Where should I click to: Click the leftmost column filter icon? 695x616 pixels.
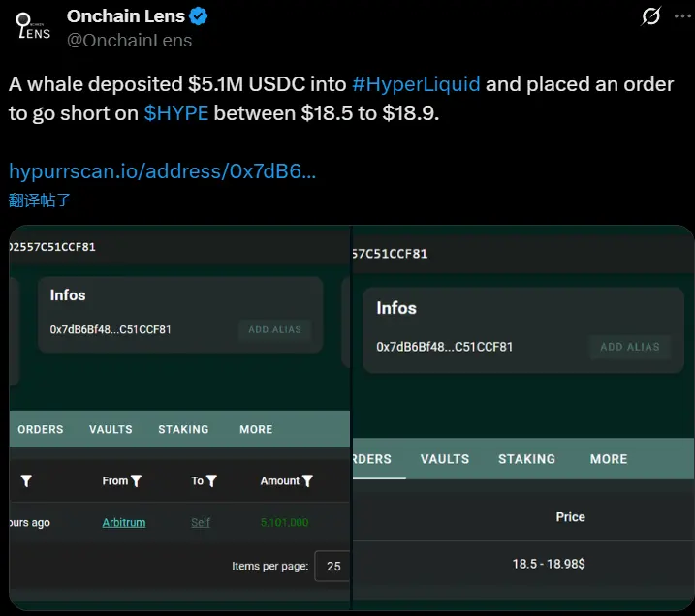26,481
